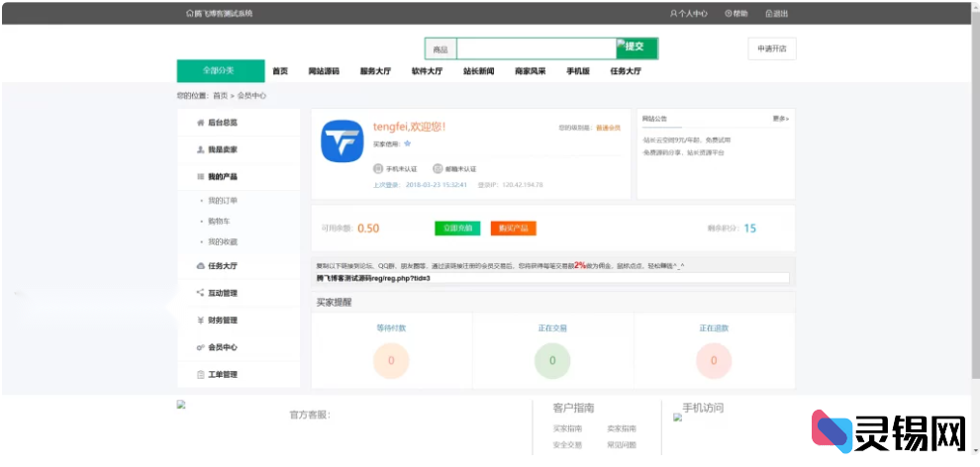This screenshot has width=980, height=467.
Task: Open 我的收藏 in the sidebar
Action: [x=223, y=241]
